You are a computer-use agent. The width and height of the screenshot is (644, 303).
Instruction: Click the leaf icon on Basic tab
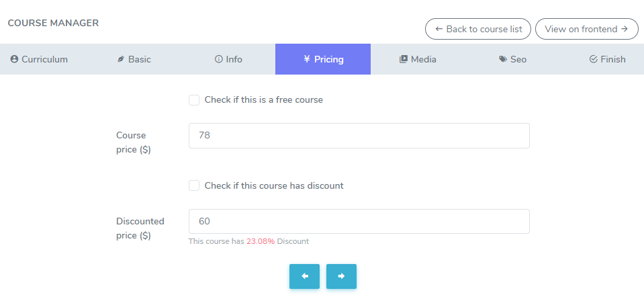pos(121,59)
